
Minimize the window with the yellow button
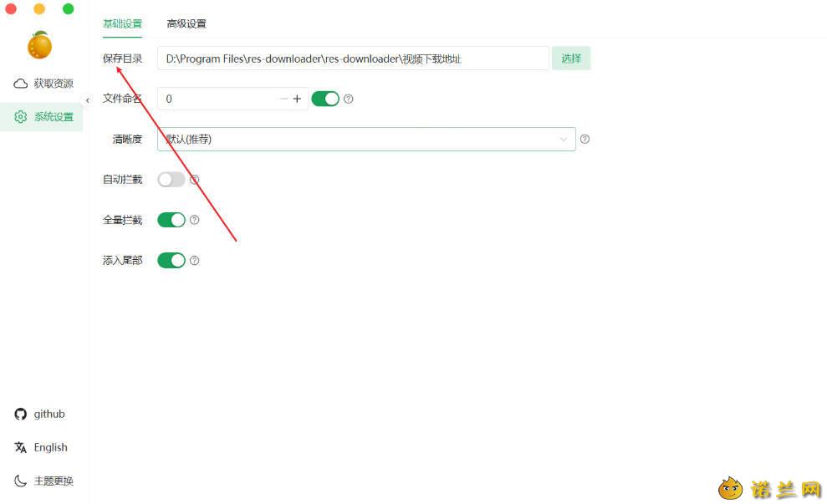pos(39,8)
